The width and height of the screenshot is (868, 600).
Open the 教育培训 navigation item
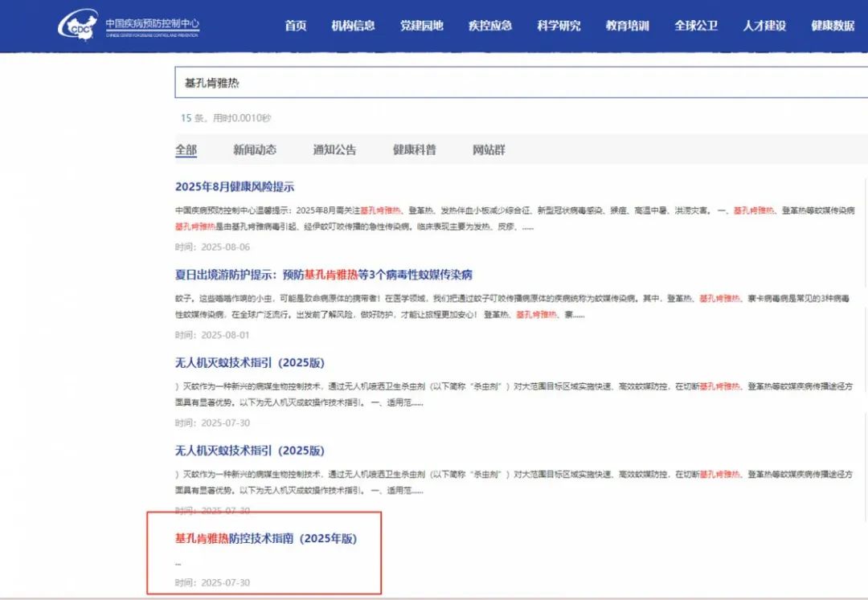(627, 26)
